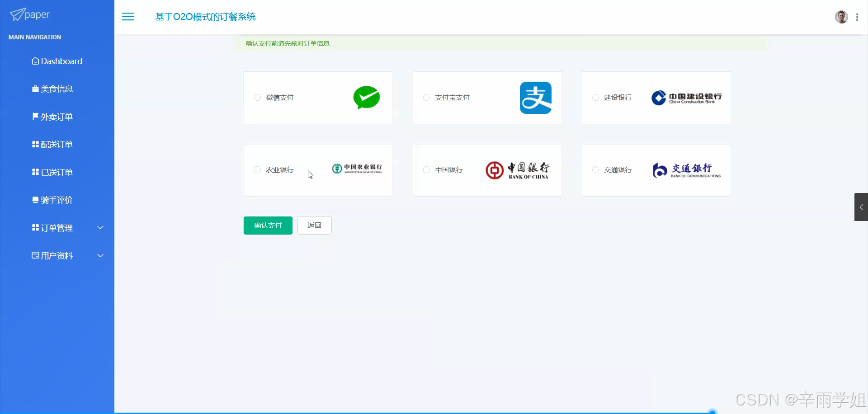Click the 支付宝支付 label text
868x414 pixels.
(x=452, y=98)
